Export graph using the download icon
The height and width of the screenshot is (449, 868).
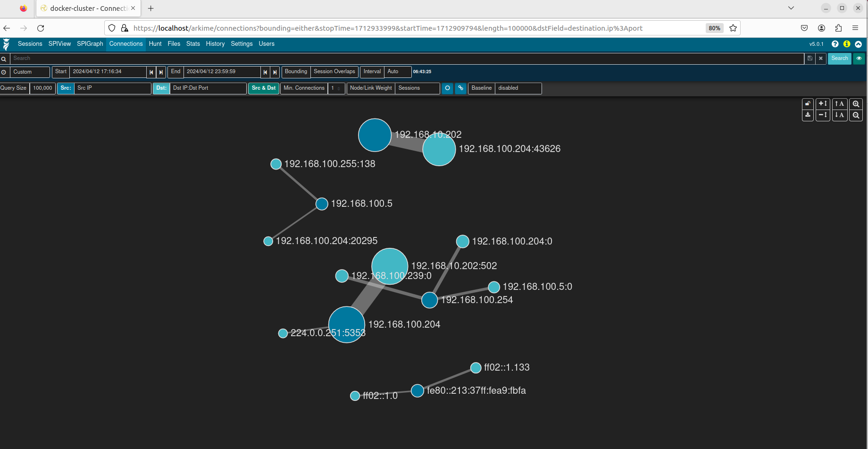pyautogui.click(x=808, y=115)
